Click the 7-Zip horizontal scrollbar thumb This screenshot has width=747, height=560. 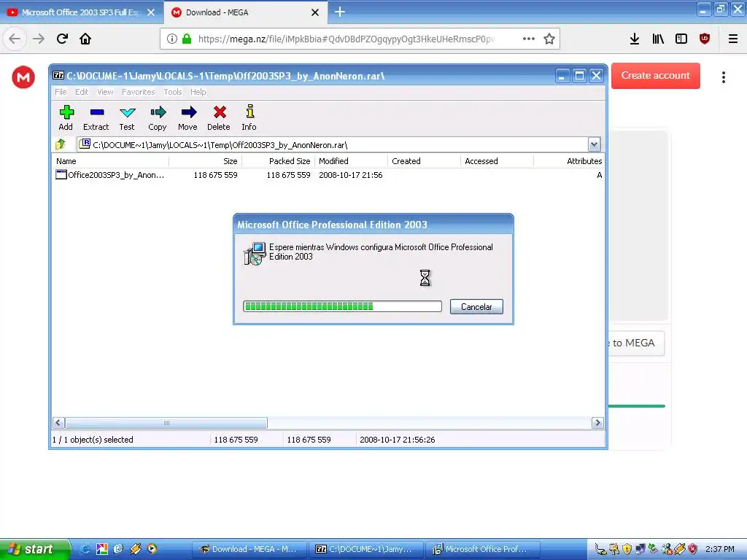pyautogui.click(x=166, y=423)
